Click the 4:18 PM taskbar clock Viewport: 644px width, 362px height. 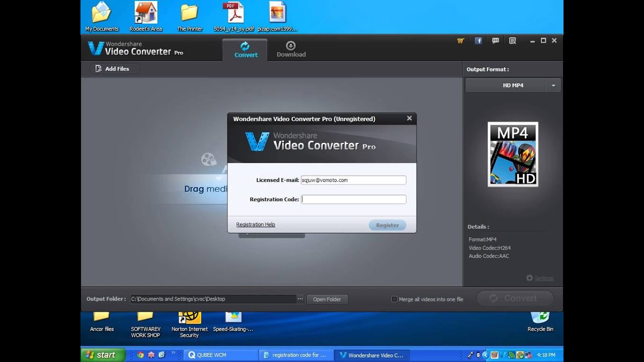pyautogui.click(x=546, y=355)
